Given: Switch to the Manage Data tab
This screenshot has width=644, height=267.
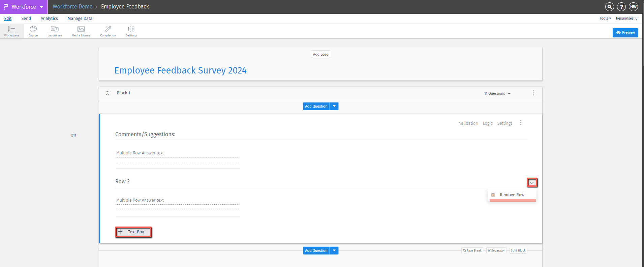Looking at the screenshot, I should 80,19.
